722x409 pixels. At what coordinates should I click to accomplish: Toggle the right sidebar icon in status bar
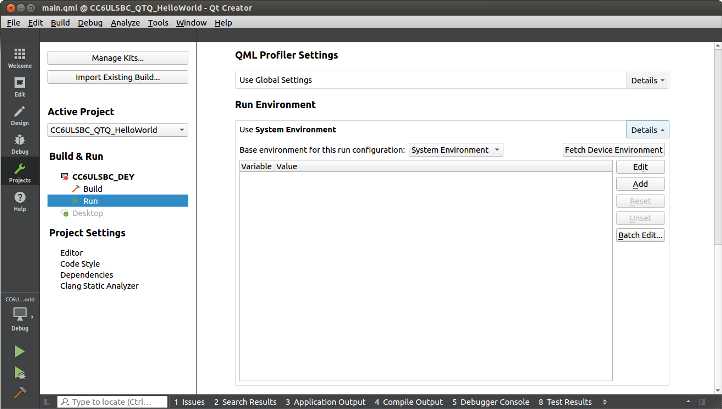click(x=702, y=402)
